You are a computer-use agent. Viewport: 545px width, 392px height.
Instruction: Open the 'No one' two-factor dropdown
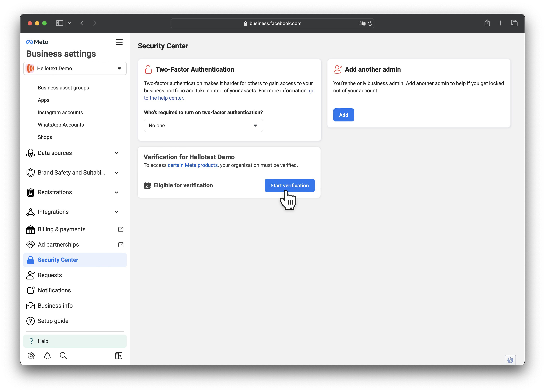coord(203,126)
